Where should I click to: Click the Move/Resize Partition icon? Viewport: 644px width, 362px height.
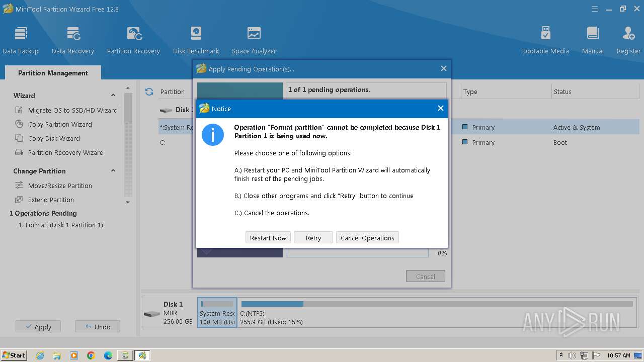(19, 186)
